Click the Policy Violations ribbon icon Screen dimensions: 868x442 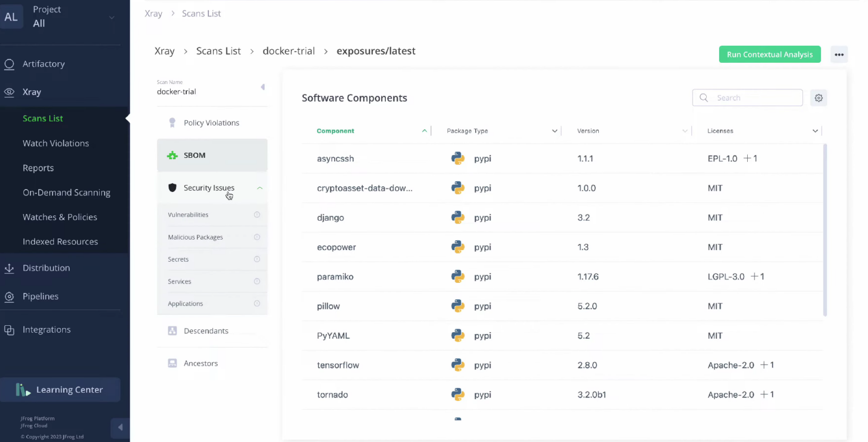pyautogui.click(x=172, y=123)
